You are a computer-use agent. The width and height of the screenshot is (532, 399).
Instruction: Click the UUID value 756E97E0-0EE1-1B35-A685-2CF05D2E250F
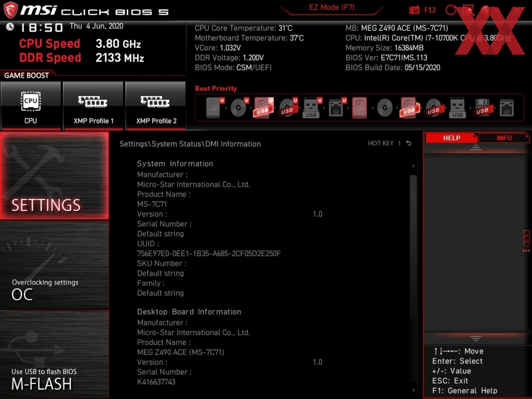209,253
